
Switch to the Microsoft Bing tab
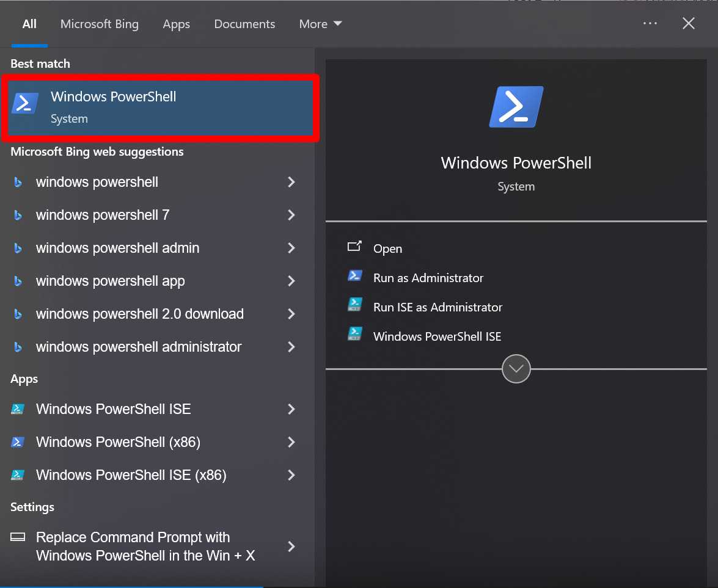(100, 24)
